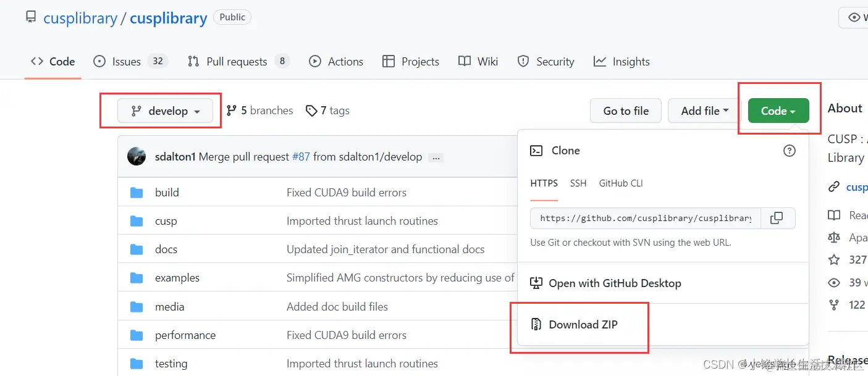Screen dimensions: 868x376
Task: Click the star icon in About sidebar
Action: [834, 260]
